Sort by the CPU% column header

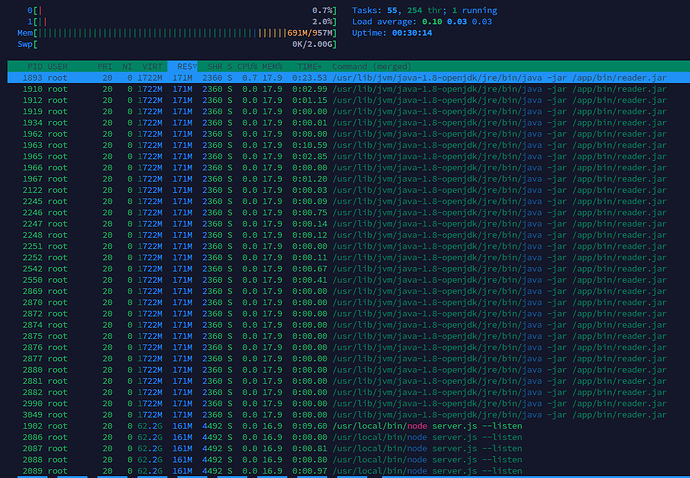click(247, 66)
